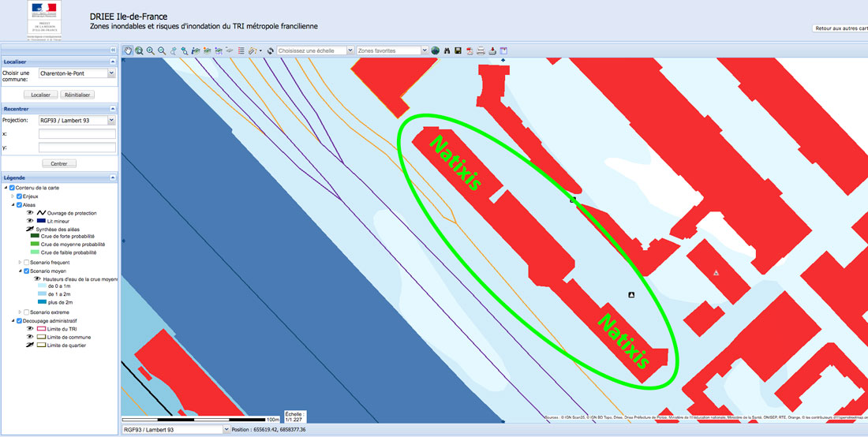Viewport: 868px width, 437px height.
Task: Expand the Enjeux tree node
Action: tap(12, 196)
